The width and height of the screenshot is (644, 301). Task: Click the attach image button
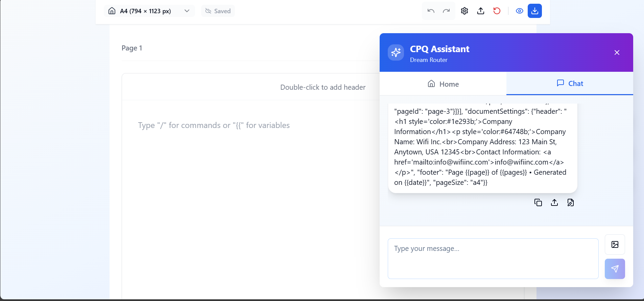615,244
